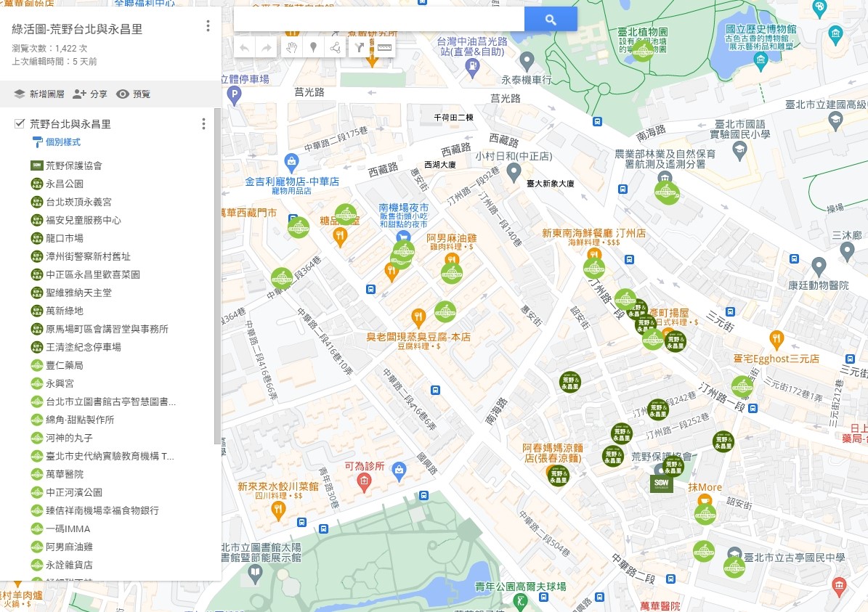Open the 荒野台北與永昌里 layer options menu
Screen dimensions: 868x612
[203, 124]
